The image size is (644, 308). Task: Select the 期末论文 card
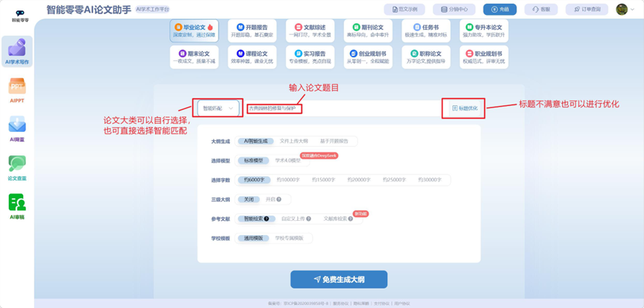pos(194,57)
